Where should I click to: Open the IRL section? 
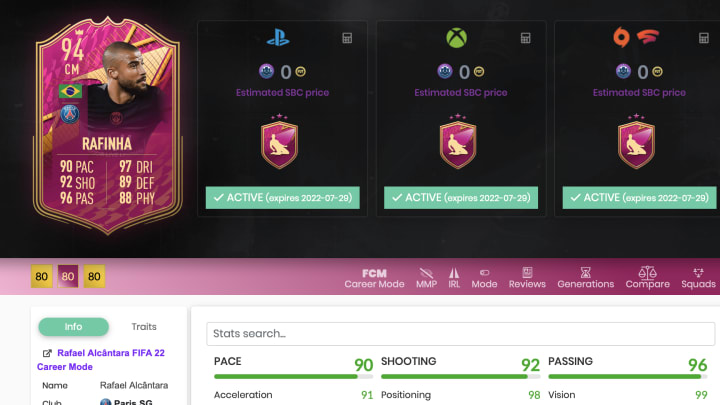pyautogui.click(x=454, y=278)
